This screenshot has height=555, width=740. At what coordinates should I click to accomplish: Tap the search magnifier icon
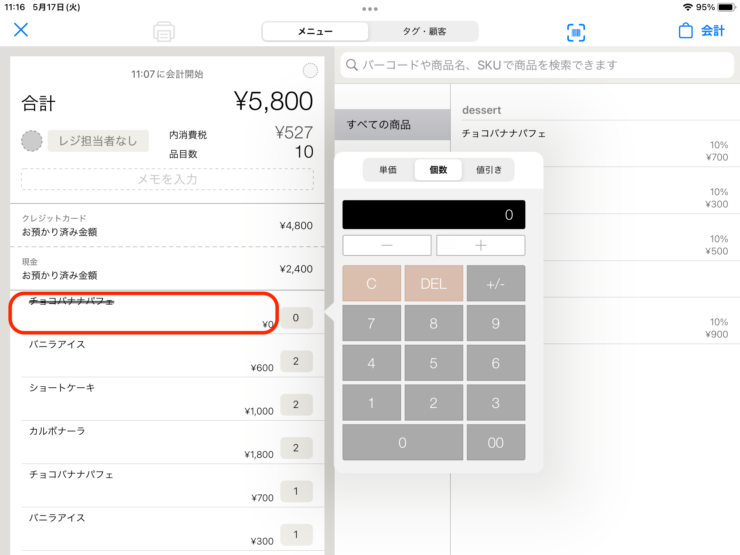(352, 65)
